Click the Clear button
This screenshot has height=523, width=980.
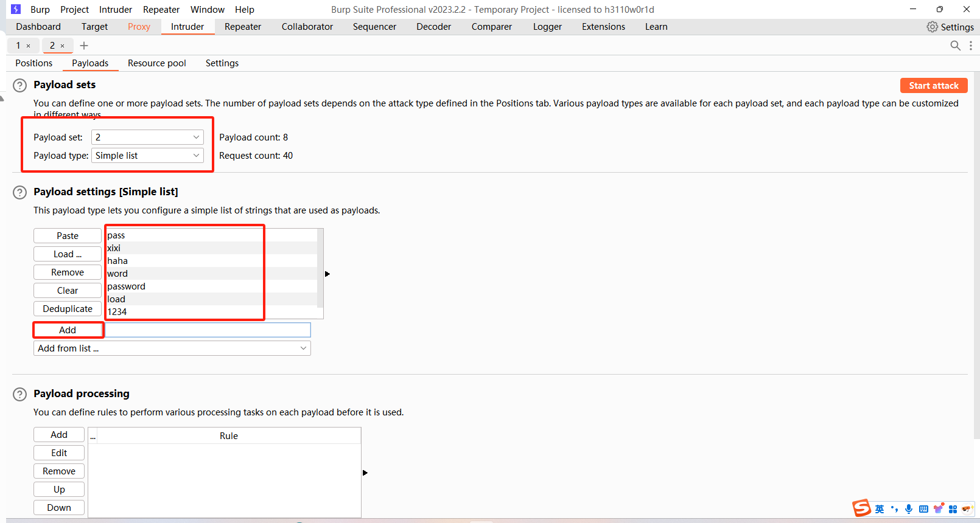tap(68, 291)
